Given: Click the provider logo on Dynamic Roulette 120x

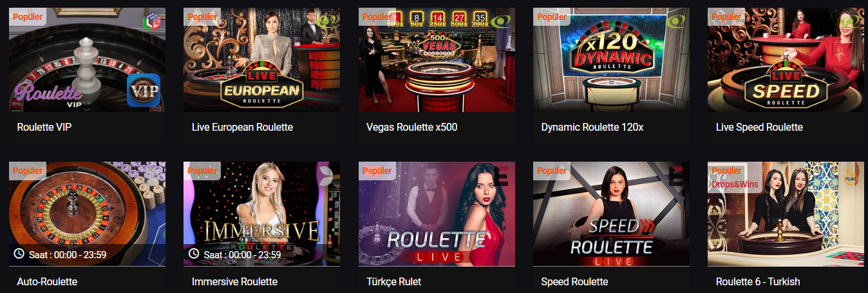Looking at the screenshot, I should coord(676,21).
